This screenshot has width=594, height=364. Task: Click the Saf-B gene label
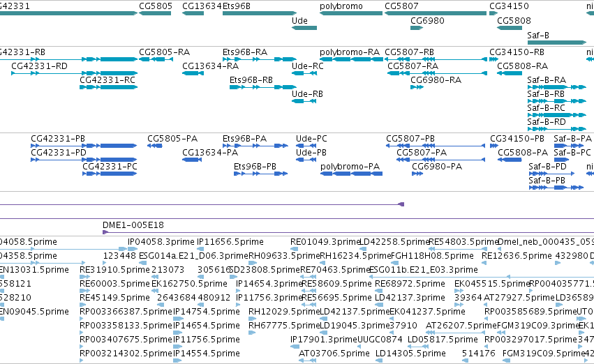(538, 36)
